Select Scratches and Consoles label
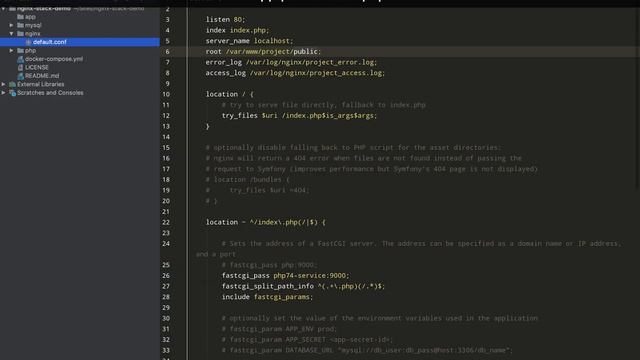Image resolution: width=640 pixels, height=360 pixels. pos(50,93)
